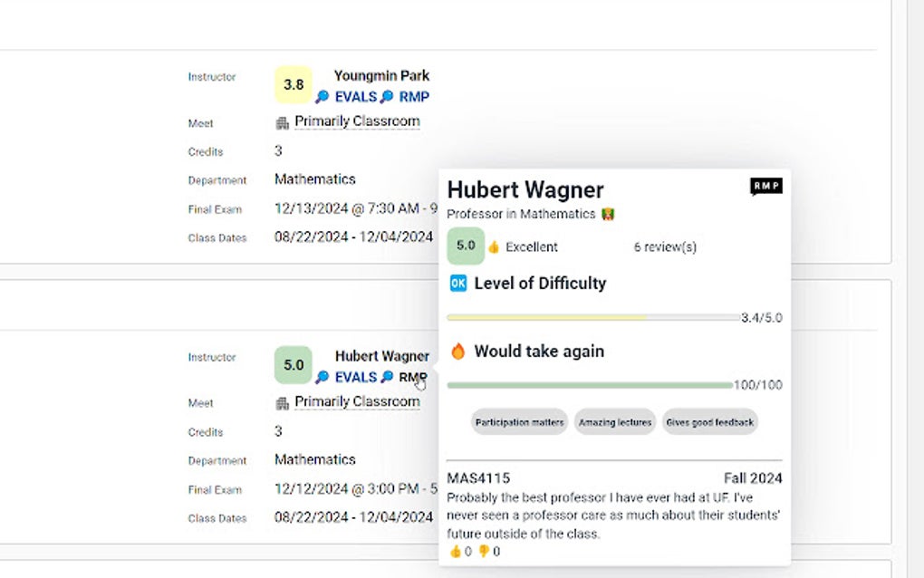Open EVALS link for Youngmin Park
The height and width of the screenshot is (578, 924).
[355, 97]
